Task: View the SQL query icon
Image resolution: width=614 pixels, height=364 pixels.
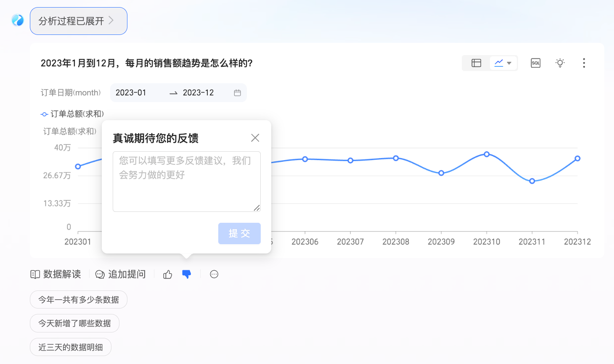Action: (x=535, y=63)
